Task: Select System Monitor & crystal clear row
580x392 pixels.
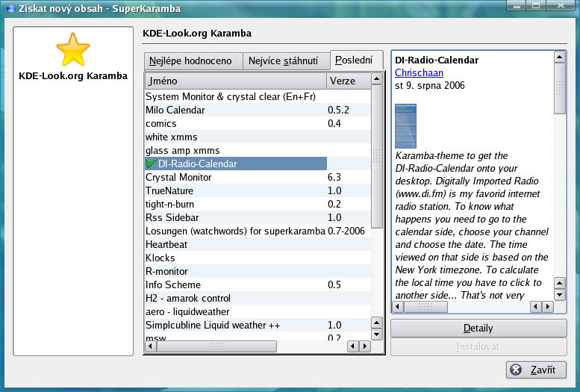Action: [x=258, y=96]
